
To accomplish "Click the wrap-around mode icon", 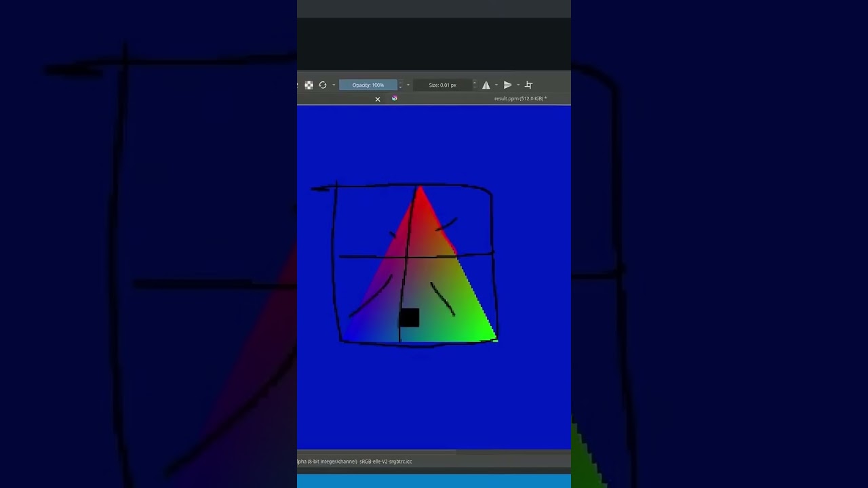I will pos(529,85).
